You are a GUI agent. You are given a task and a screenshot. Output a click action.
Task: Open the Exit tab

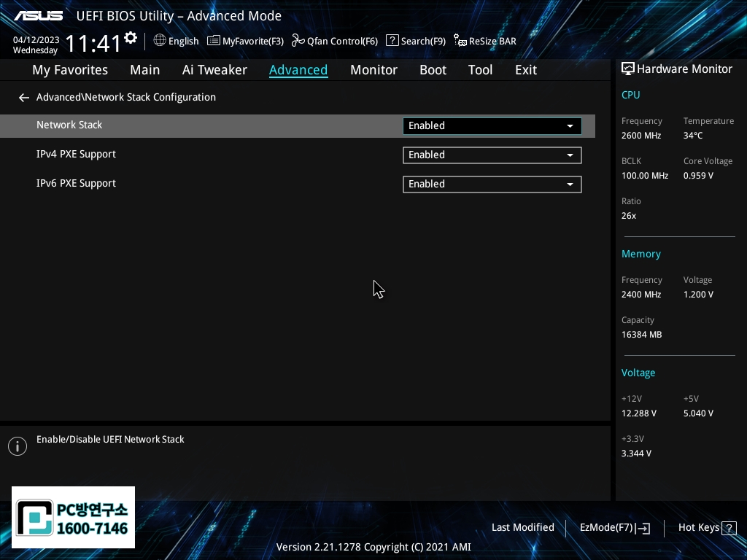pyautogui.click(x=526, y=70)
